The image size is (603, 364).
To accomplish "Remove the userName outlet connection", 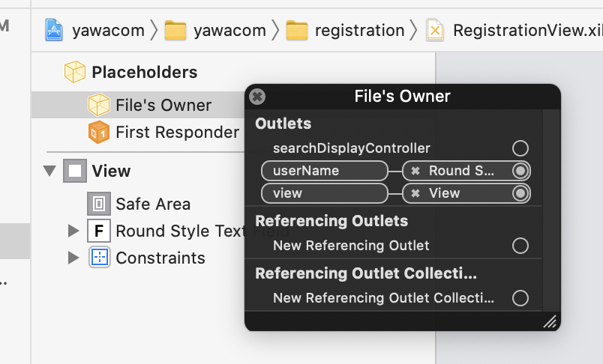I will (x=415, y=171).
